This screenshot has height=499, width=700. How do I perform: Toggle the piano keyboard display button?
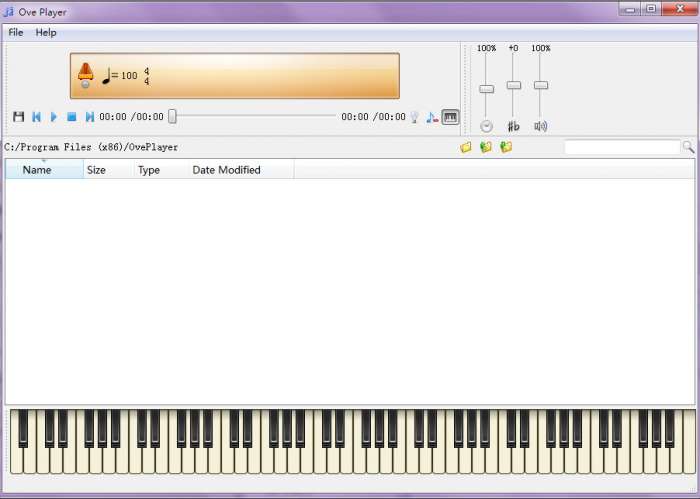point(450,117)
